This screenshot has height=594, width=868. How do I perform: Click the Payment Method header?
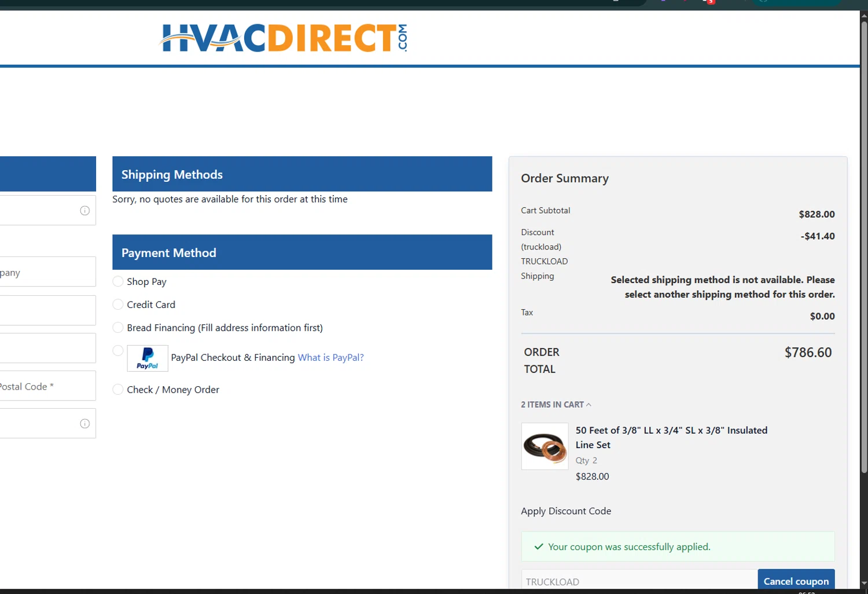tap(302, 252)
